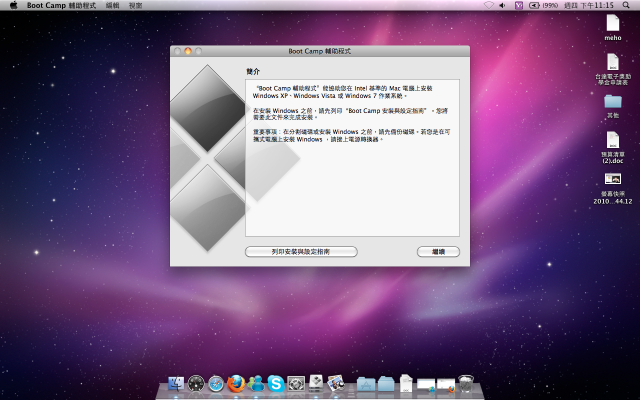Click the 繼續 (Continue) button
The width and height of the screenshot is (640, 400).
coord(438,252)
